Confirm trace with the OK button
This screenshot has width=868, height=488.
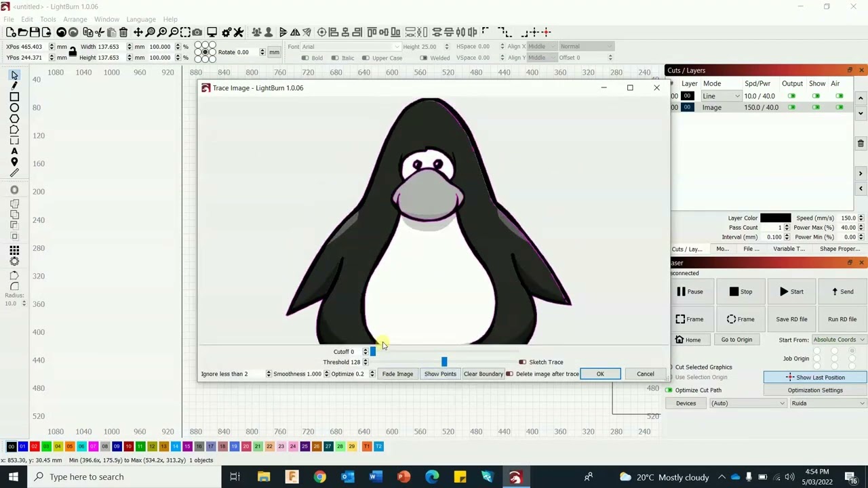coord(600,374)
